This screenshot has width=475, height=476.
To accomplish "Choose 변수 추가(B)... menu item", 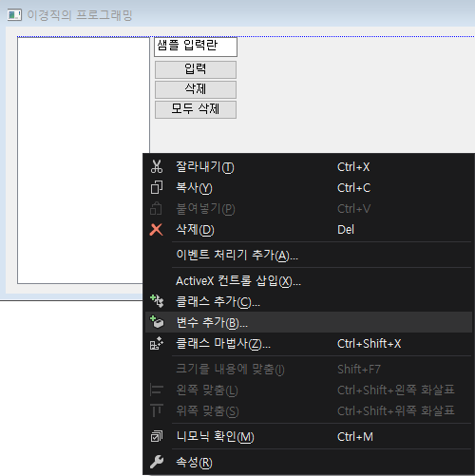I will (x=309, y=322).
